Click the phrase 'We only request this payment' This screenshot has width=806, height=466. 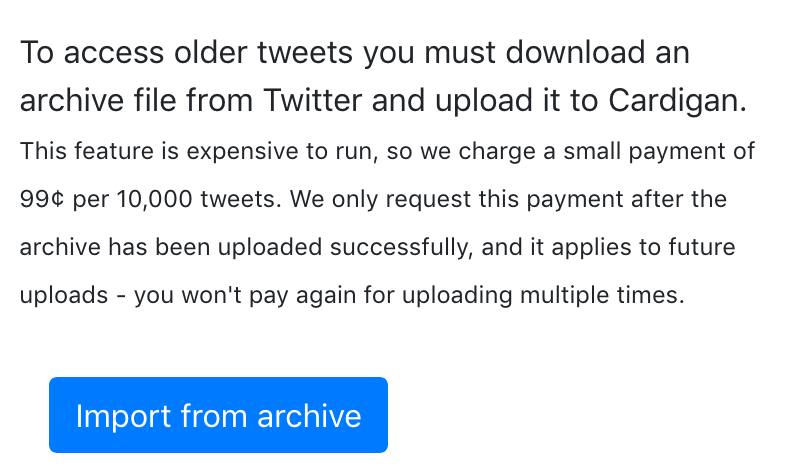point(456,199)
